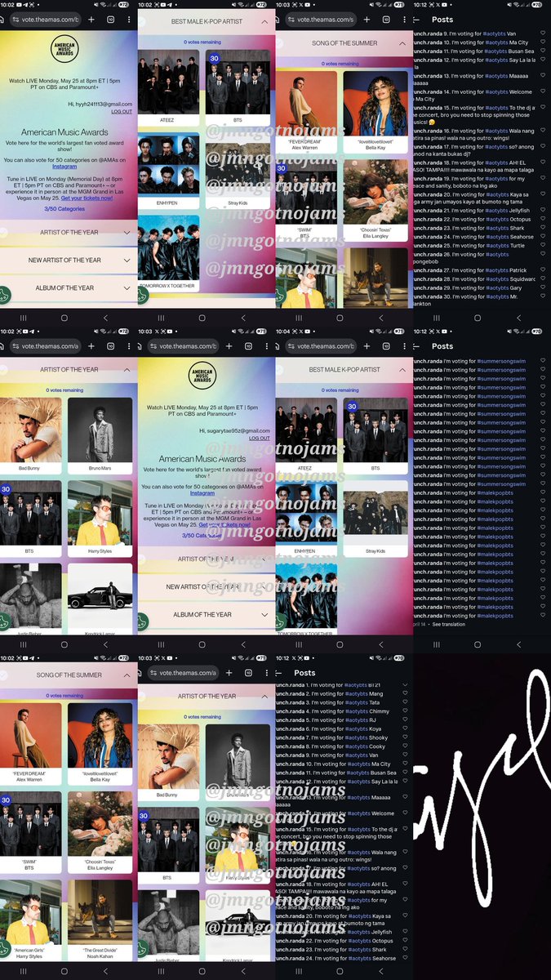Image resolution: width=551 pixels, height=980 pixels.
Task: Tap Android Home button under hyyh241113 home screen
Action: (64, 318)
